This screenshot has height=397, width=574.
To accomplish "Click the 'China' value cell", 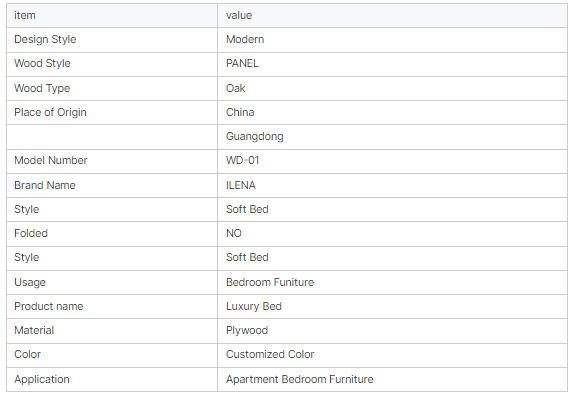I will [x=392, y=112].
